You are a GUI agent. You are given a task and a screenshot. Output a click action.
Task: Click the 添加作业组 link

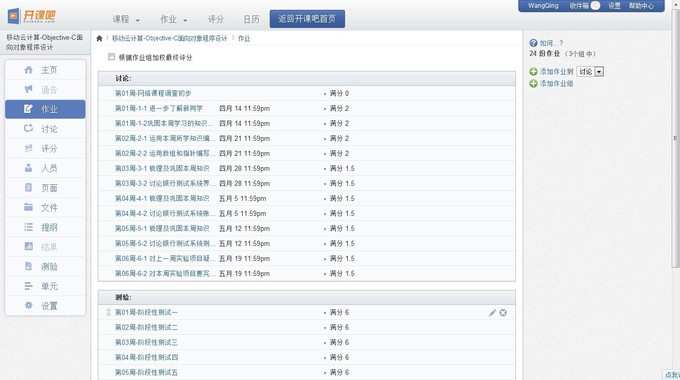pos(556,83)
